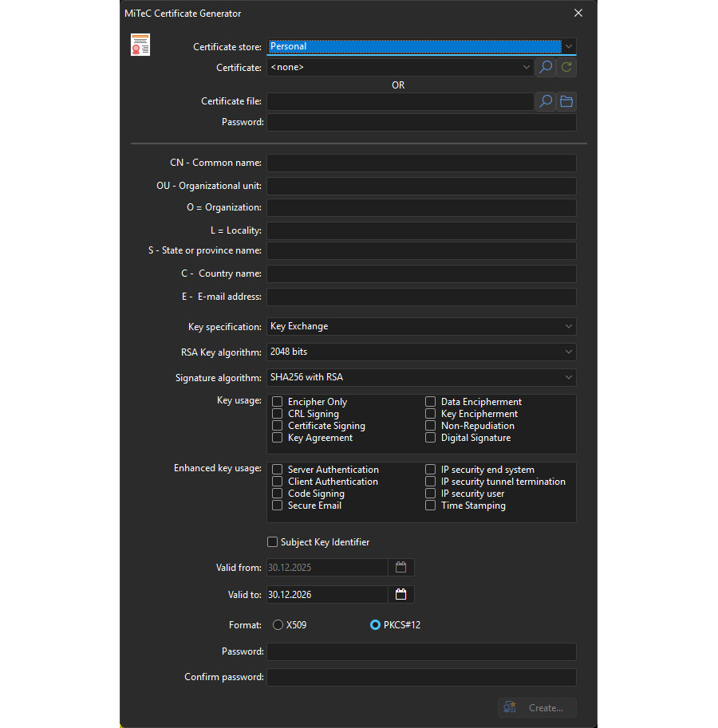Click the L = Locality field
The width and height of the screenshot is (718, 728).
click(422, 230)
